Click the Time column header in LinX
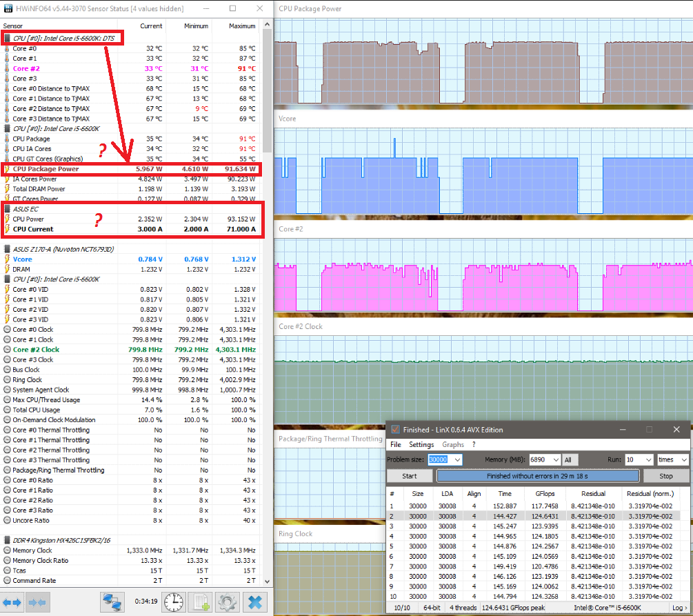Image resolution: width=693 pixels, height=616 pixels. 505,493
